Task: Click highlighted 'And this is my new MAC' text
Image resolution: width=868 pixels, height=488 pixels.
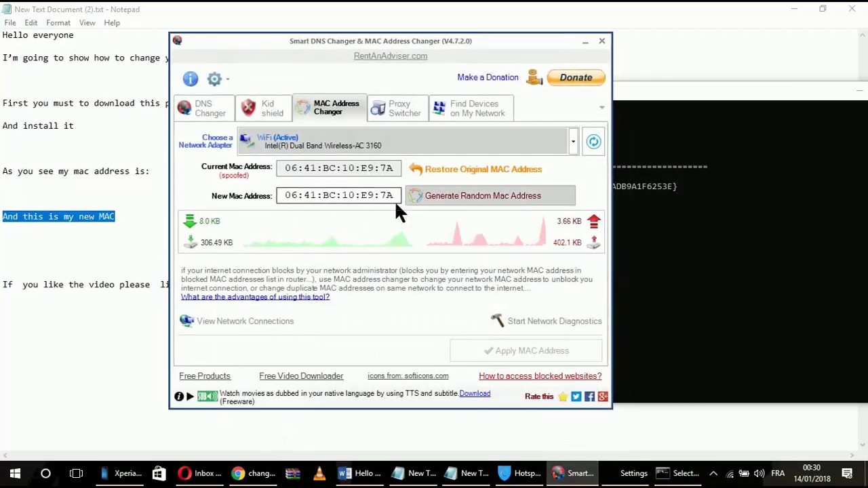Action: click(x=58, y=216)
